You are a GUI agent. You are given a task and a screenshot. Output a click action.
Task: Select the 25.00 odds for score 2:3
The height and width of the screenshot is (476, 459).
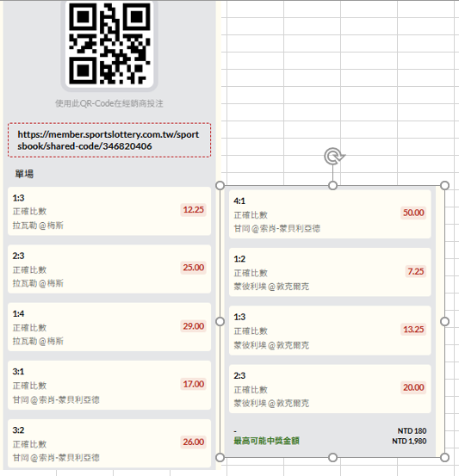(194, 268)
